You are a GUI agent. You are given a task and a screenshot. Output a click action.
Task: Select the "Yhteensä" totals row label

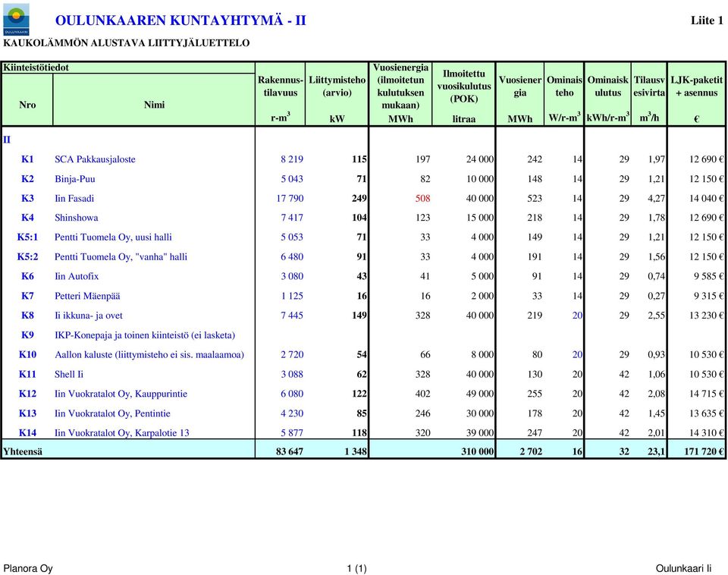(x=23, y=451)
